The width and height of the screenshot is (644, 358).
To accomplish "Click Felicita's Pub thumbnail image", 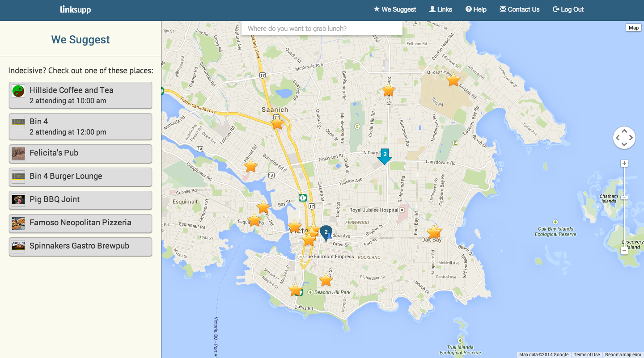I will 18,154.
